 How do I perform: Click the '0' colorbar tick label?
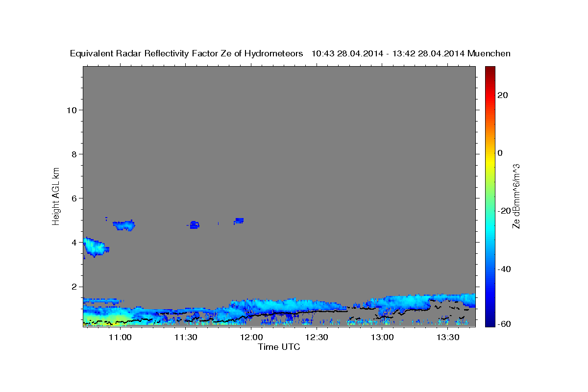500,153
